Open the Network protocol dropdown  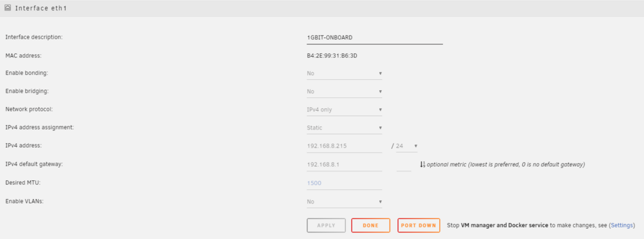pyautogui.click(x=344, y=110)
